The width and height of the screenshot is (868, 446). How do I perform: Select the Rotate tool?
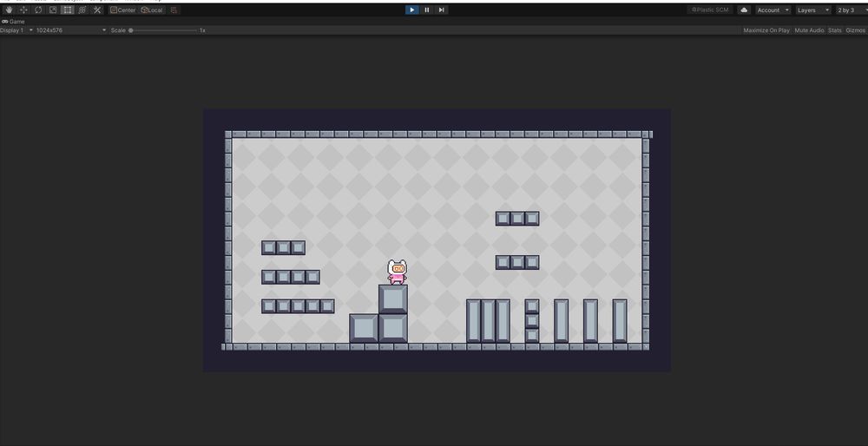tap(38, 10)
